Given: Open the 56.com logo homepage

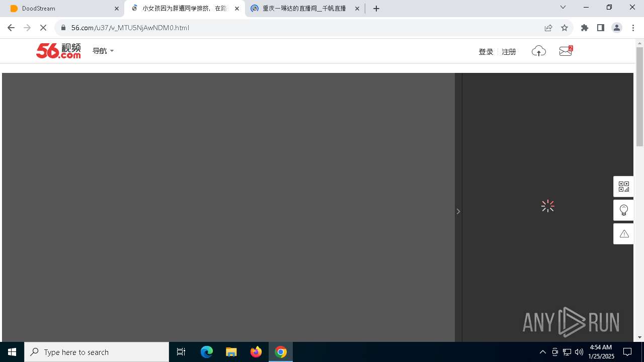Looking at the screenshot, I should point(58,51).
